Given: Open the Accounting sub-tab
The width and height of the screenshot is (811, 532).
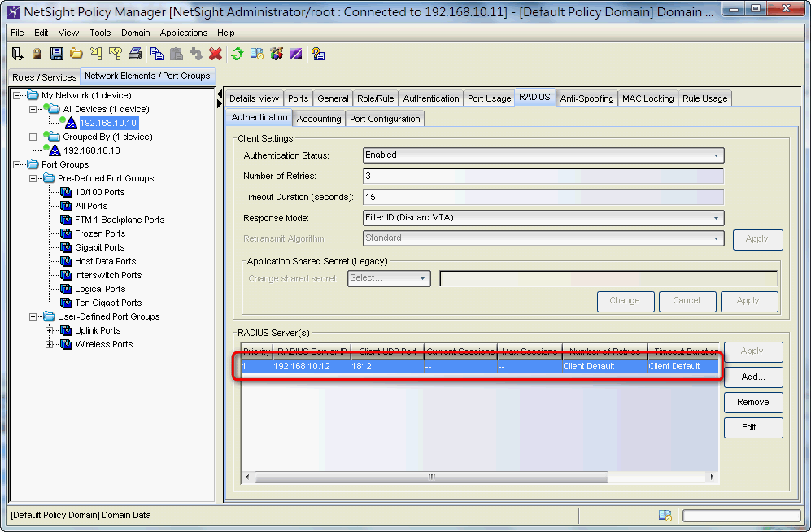Looking at the screenshot, I should pos(319,119).
